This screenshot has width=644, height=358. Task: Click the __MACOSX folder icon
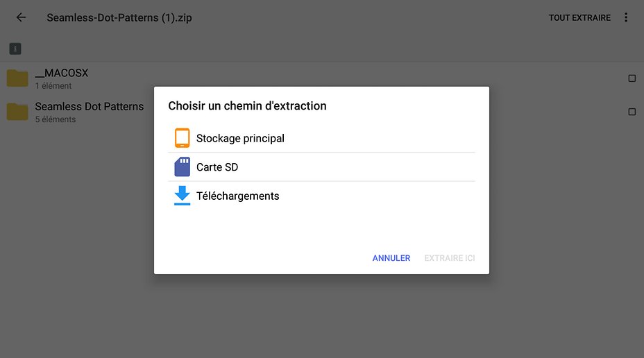click(17, 78)
